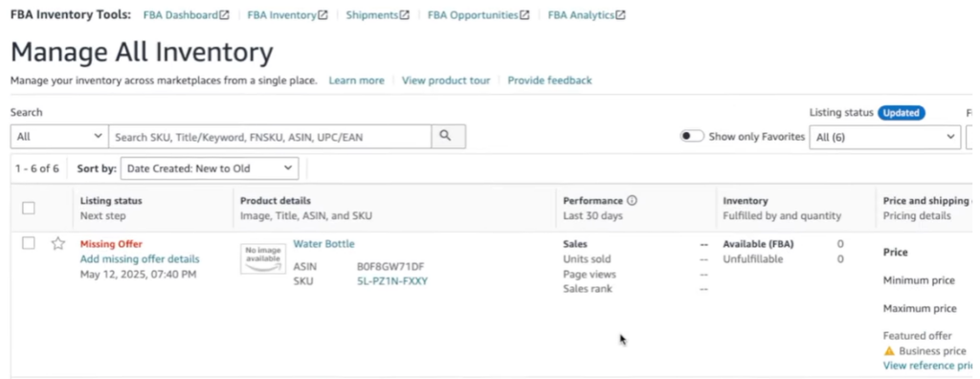The height and width of the screenshot is (379, 980).
Task: Click the Learn more link
Action: click(x=356, y=80)
